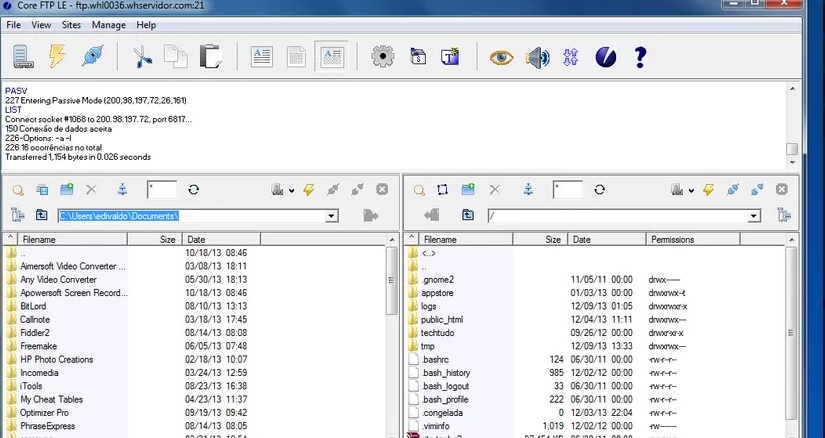Open the Help menu
825x438 pixels.
146,25
